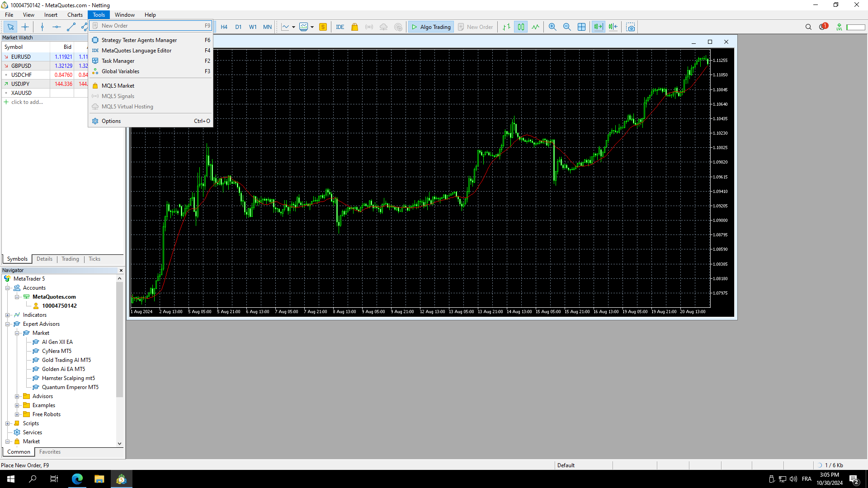The image size is (868, 488).
Task: Open Microsoft Edge from taskbar
Action: [x=77, y=479]
